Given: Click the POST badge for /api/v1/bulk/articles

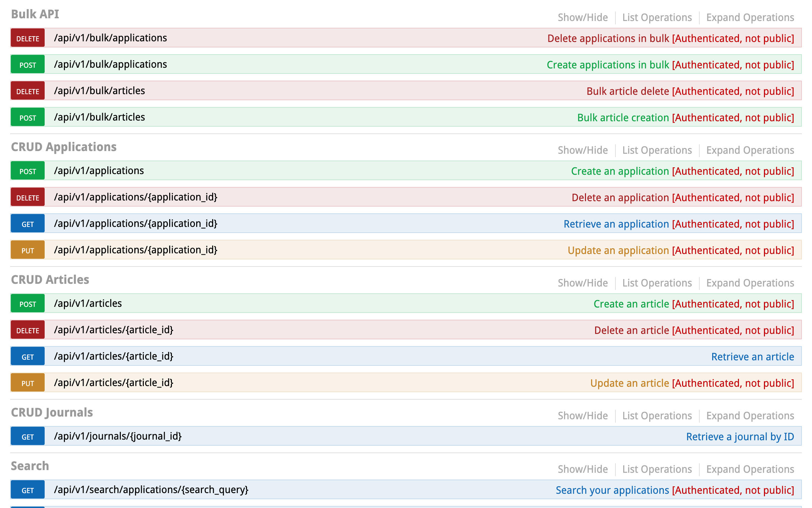Looking at the screenshot, I should tap(28, 118).
